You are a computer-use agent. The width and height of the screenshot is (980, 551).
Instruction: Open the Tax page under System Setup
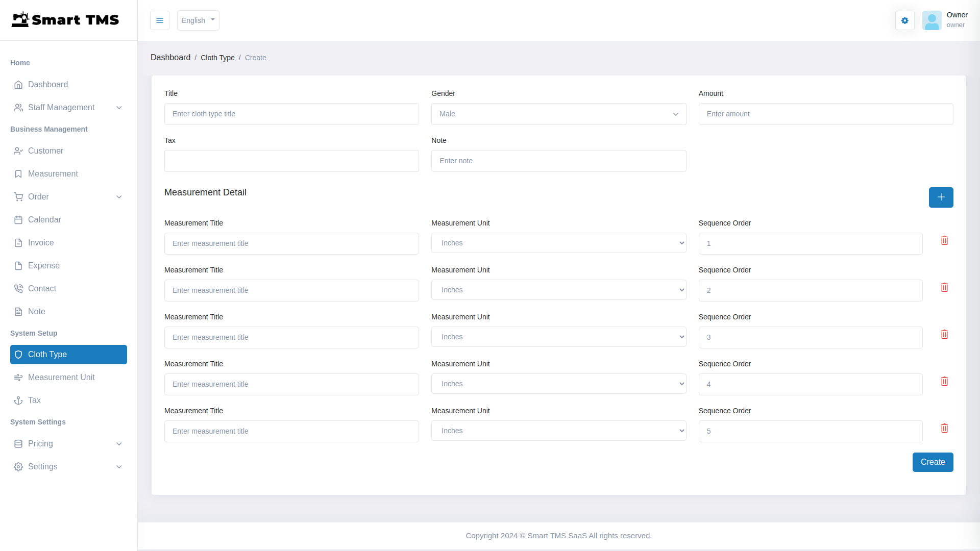click(x=34, y=400)
